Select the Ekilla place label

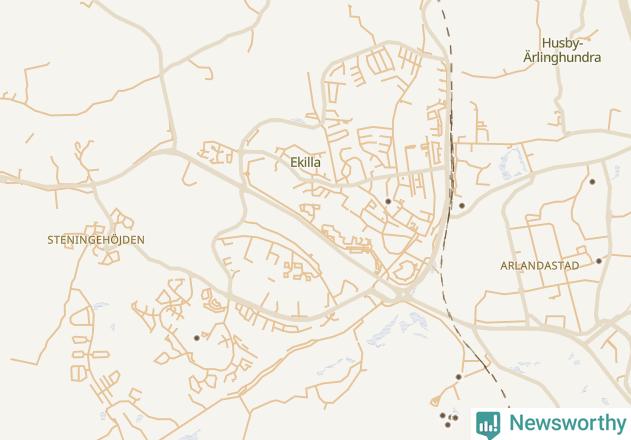[x=305, y=163]
